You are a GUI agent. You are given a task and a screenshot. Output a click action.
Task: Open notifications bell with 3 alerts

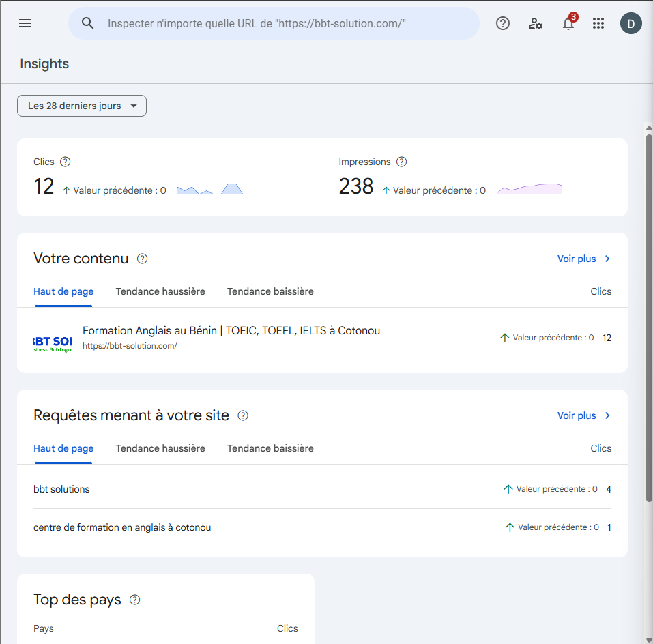(x=569, y=23)
